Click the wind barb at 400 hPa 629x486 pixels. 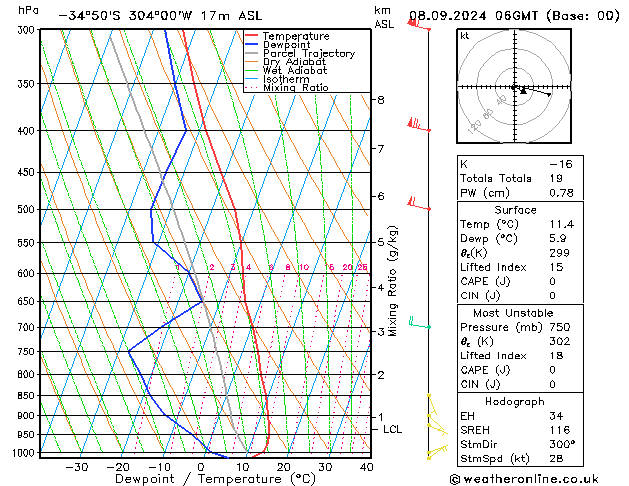pyautogui.click(x=416, y=125)
